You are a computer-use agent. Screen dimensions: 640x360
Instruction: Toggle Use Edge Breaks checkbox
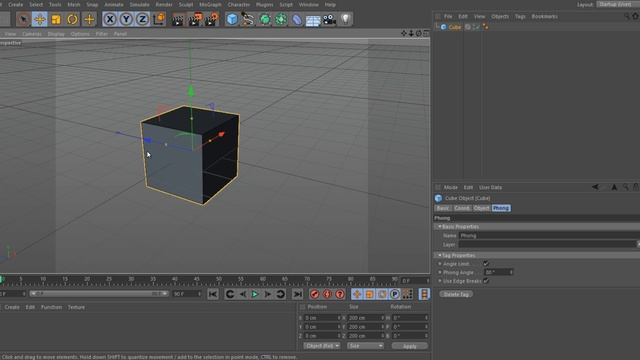point(486,281)
